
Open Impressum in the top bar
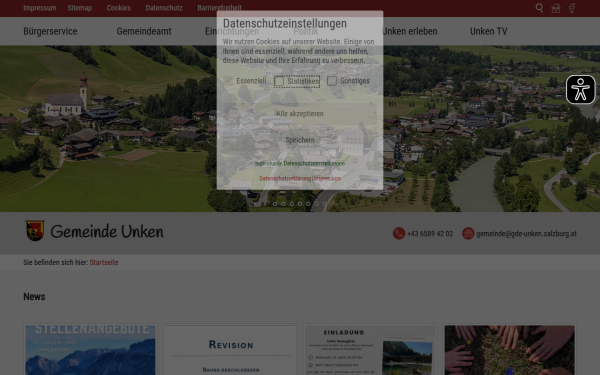coord(40,8)
